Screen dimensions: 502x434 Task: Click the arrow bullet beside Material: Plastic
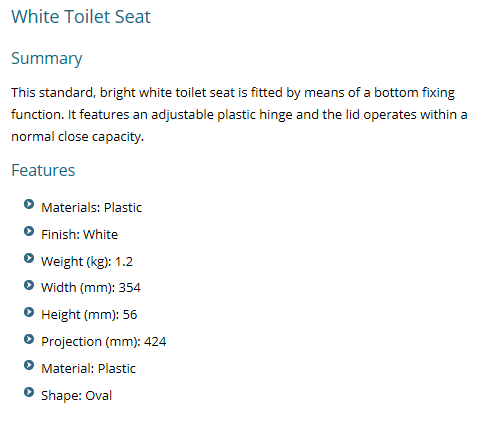pyautogui.click(x=29, y=365)
